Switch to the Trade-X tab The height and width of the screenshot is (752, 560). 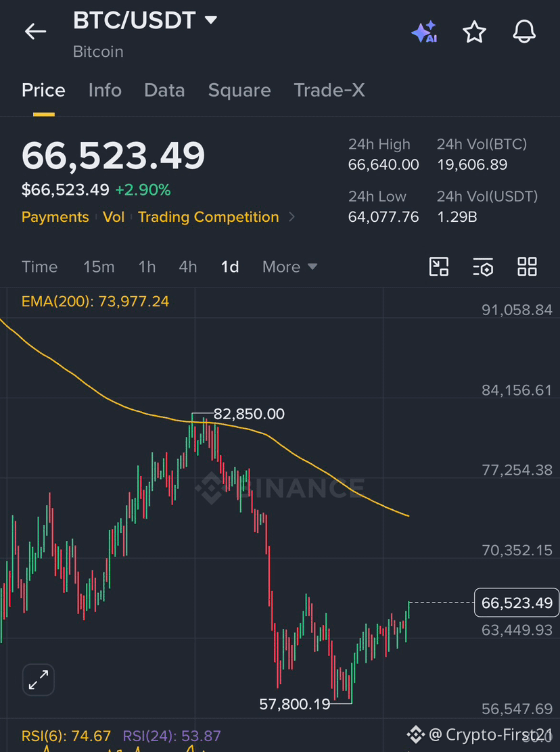pos(329,90)
